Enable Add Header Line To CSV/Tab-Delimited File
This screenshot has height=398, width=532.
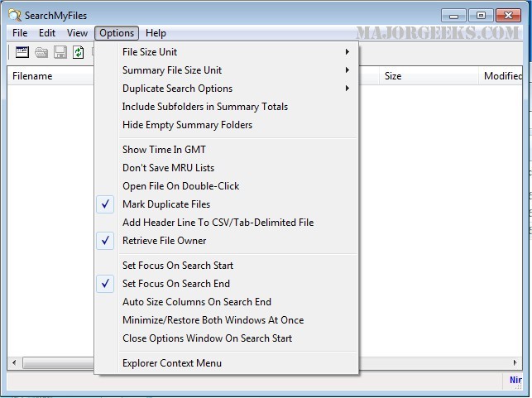pyautogui.click(x=227, y=223)
